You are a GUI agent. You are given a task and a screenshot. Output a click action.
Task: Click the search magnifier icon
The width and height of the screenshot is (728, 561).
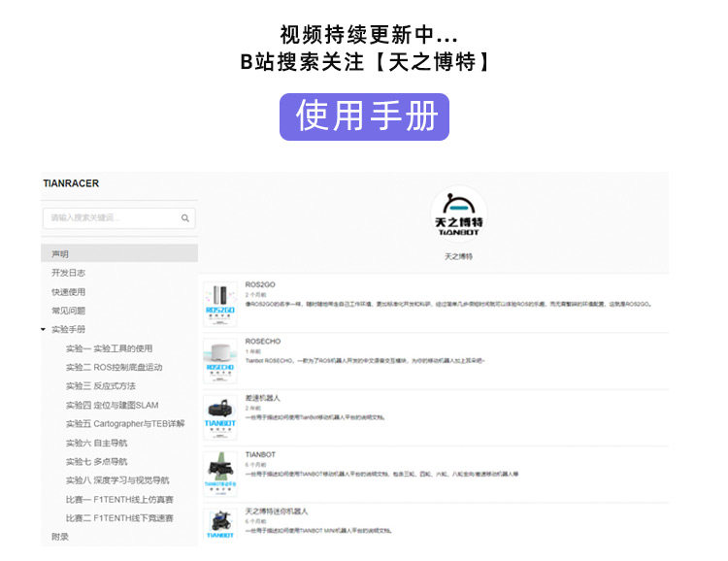click(x=184, y=217)
